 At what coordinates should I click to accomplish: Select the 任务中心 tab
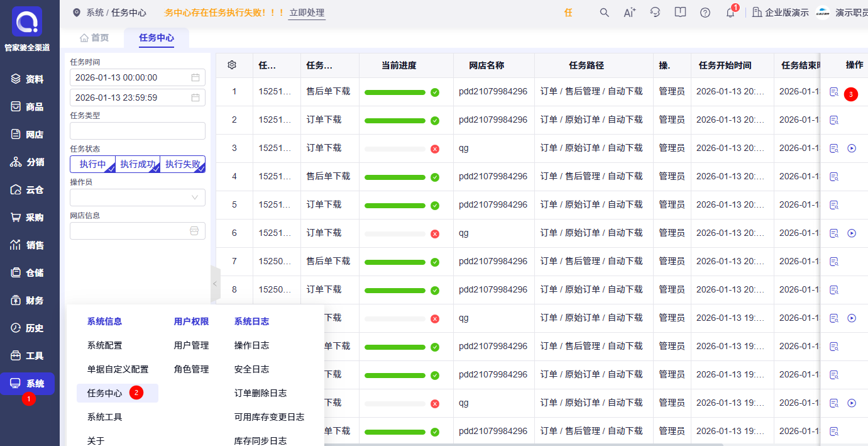tap(157, 38)
